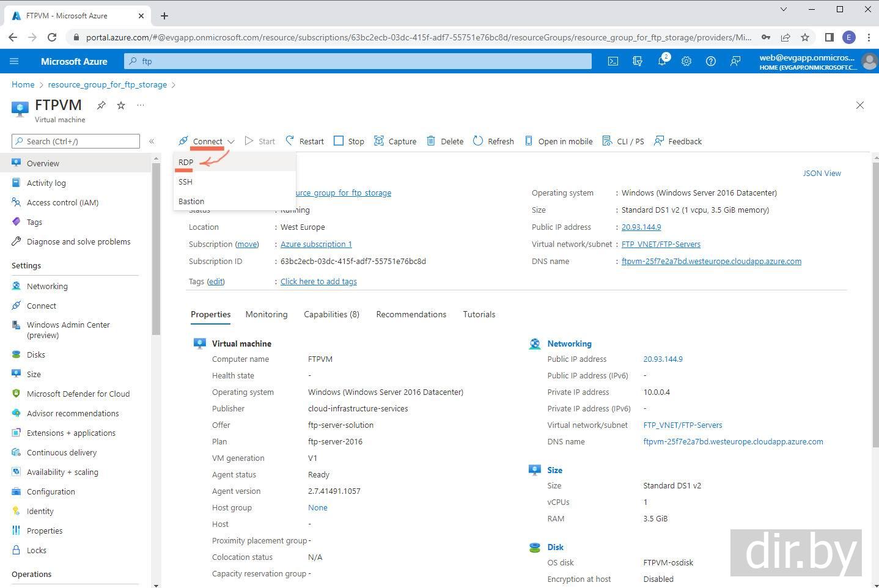
Task: Open JSON View link
Action: [822, 173]
